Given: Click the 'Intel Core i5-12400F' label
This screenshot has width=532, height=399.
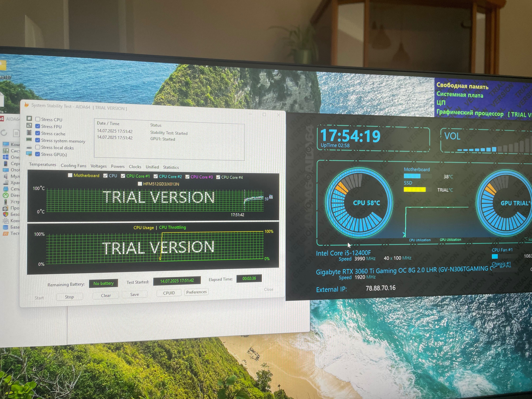Looking at the screenshot, I should click(343, 253).
